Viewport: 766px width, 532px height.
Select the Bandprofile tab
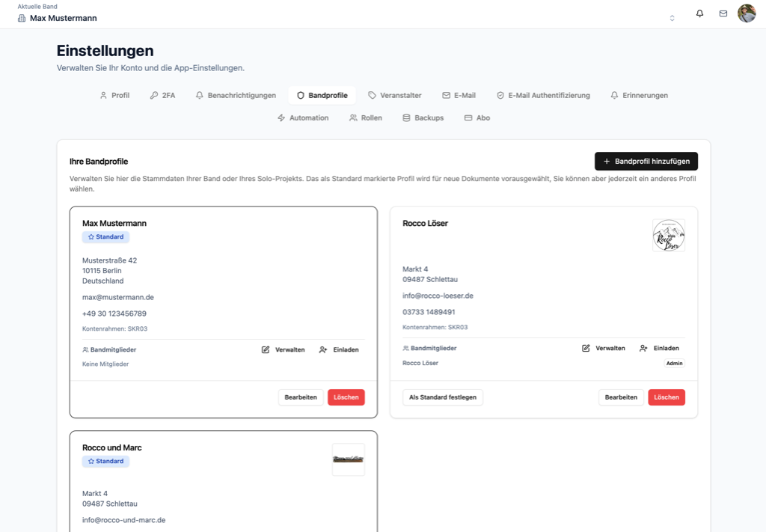click(x=322, y=95)
